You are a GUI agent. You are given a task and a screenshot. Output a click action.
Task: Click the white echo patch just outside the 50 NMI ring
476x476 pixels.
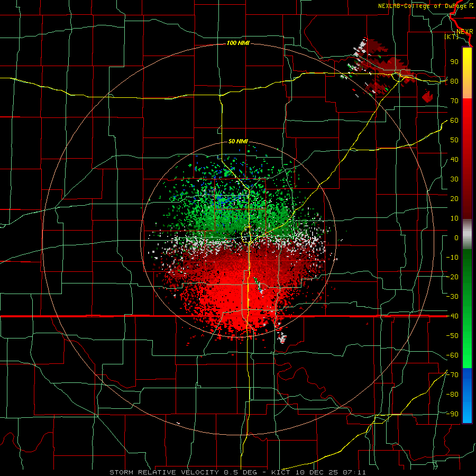point(282,337)
